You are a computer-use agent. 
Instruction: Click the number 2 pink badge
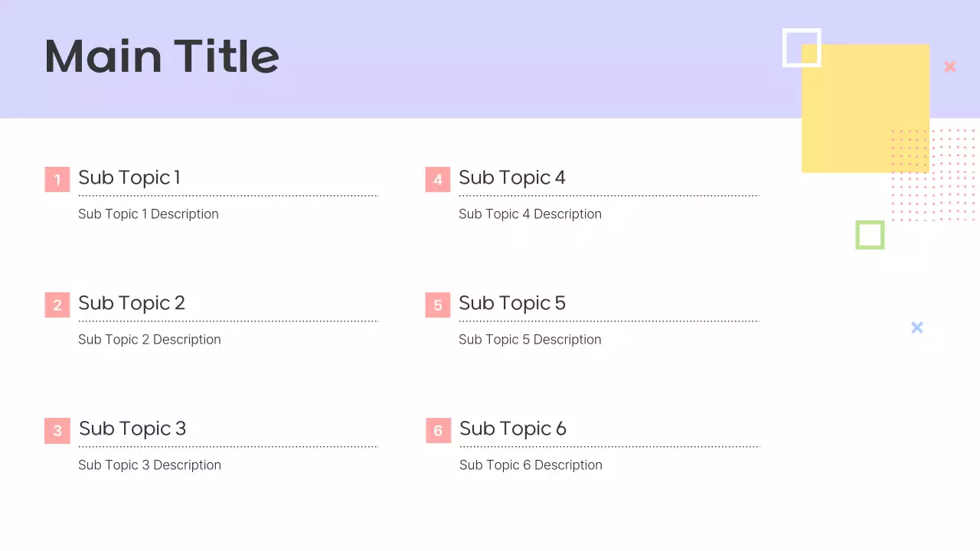click(57, 305)
